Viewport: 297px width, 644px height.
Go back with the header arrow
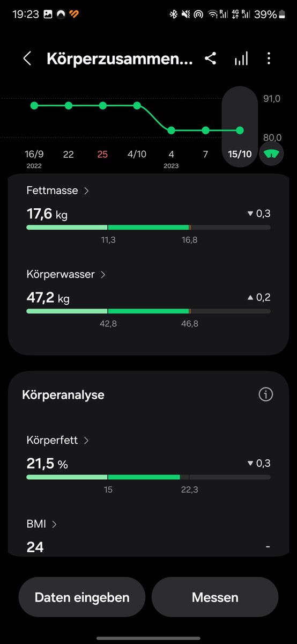click(x=27, y=58)
